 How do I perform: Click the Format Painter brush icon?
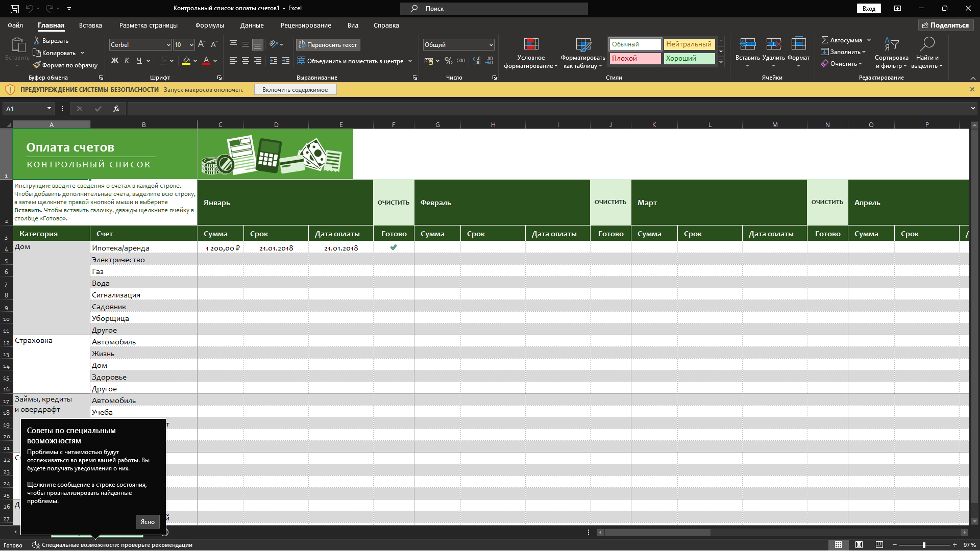click(x=37, y=65)
